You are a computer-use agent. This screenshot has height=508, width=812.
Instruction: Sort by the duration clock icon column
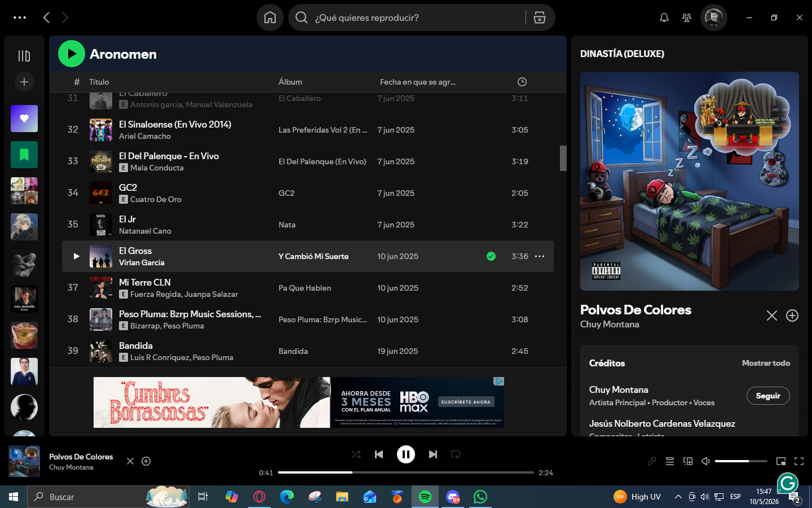pyautogui.click(x=522, y=82)
